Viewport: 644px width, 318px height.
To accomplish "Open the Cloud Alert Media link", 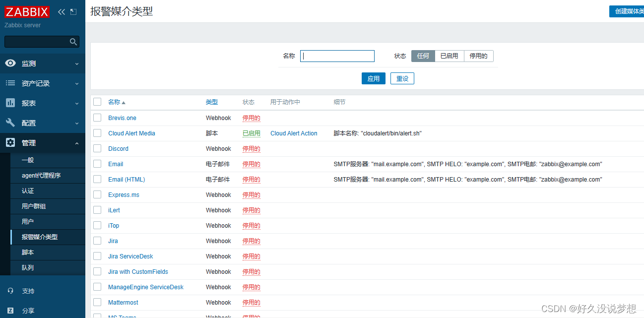I will click(x=131, y=133).
